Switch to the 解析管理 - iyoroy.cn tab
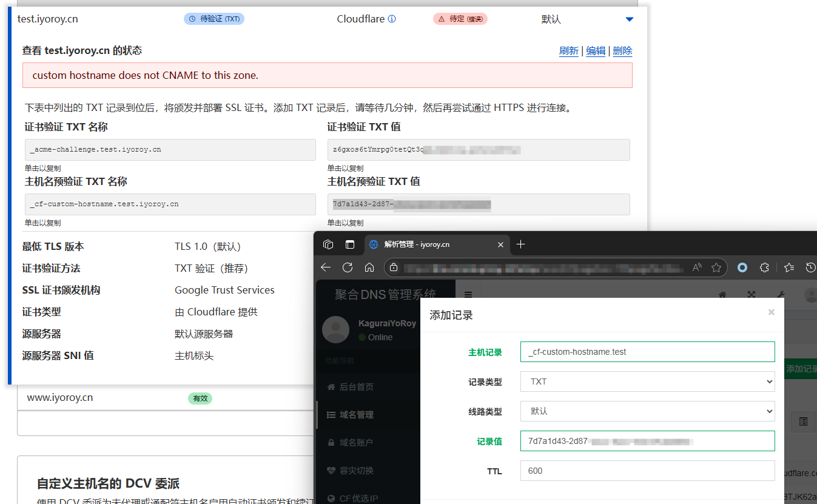Viewport: 817px width, 504px height. click(x=437, y=244)
